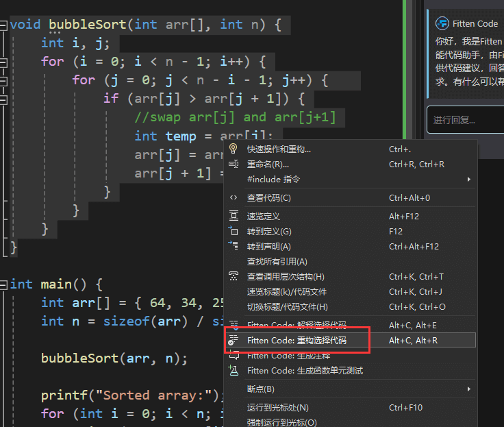Select 运行到光标处(N) menu entry
The height and width of the screenshot is (427, 504).
click(x=277, y=408)
